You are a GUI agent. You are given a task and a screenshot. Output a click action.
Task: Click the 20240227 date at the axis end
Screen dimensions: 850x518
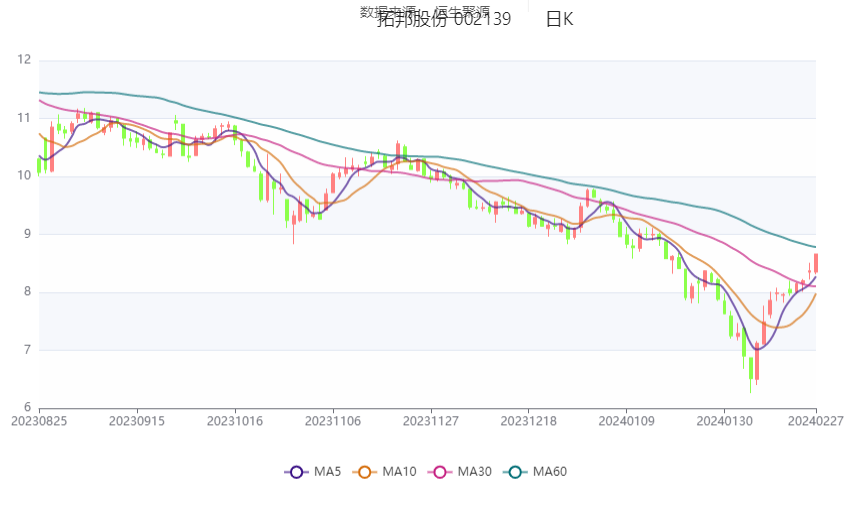click(x=815, y=422)
